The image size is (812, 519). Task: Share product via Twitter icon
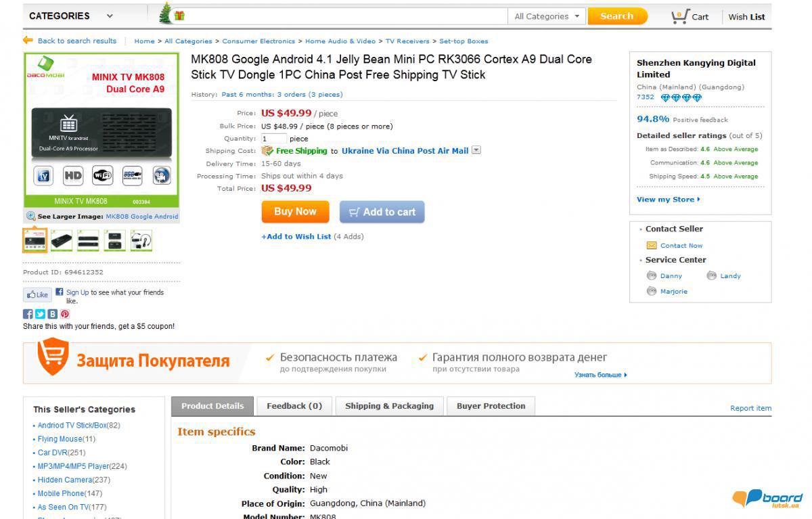click(40, 314)
